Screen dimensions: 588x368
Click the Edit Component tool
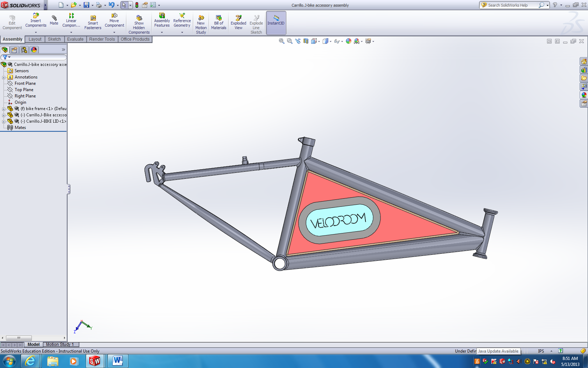[12, 23]
